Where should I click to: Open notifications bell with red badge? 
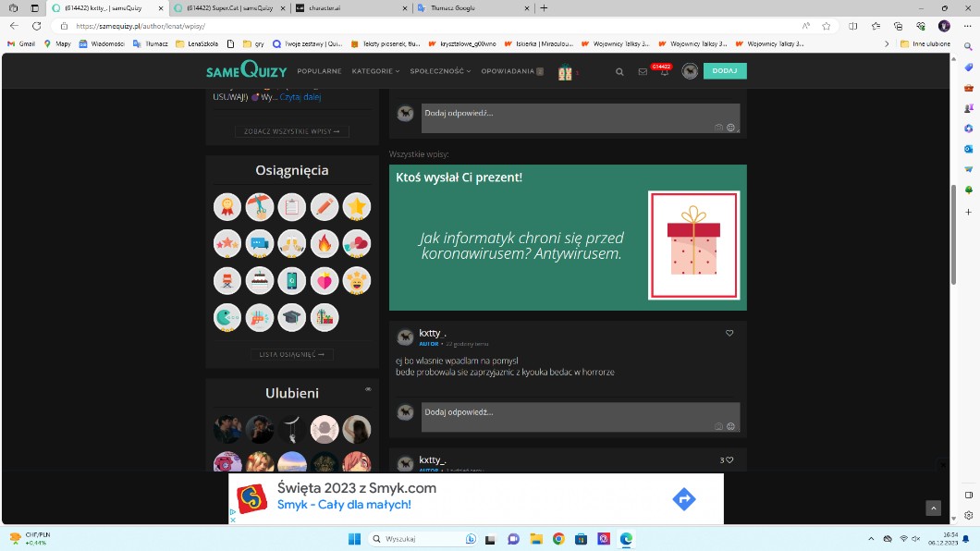tap(664, 71)
